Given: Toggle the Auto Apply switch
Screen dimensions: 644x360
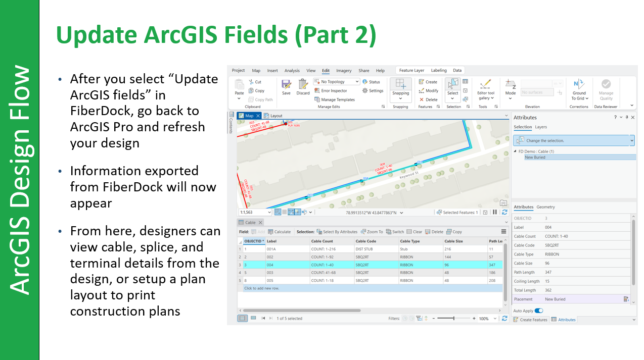Looking at the screenshot, I should [538, 311].
